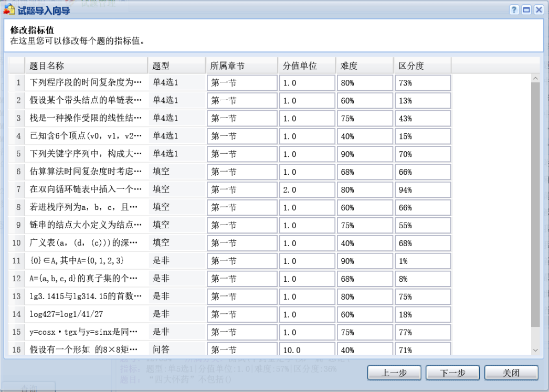The width and height of the screenshot is (549, 392).
Task: Click the 下一步 button
Action: click(x=453, y=373)
